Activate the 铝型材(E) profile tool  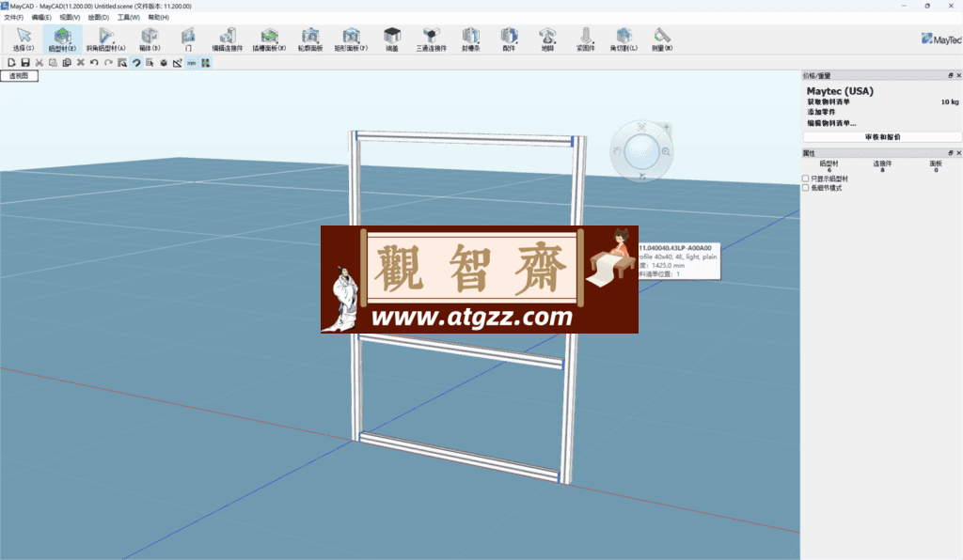point(63,39)
